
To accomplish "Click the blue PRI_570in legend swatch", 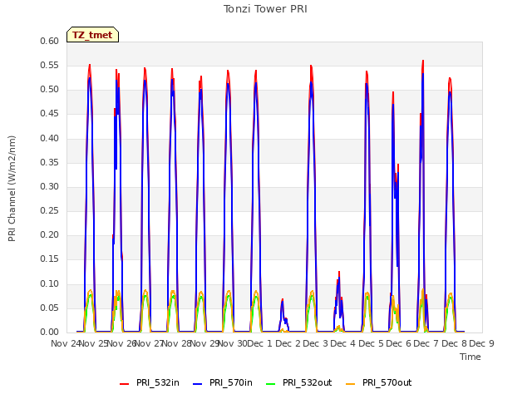I will [198, 384].
